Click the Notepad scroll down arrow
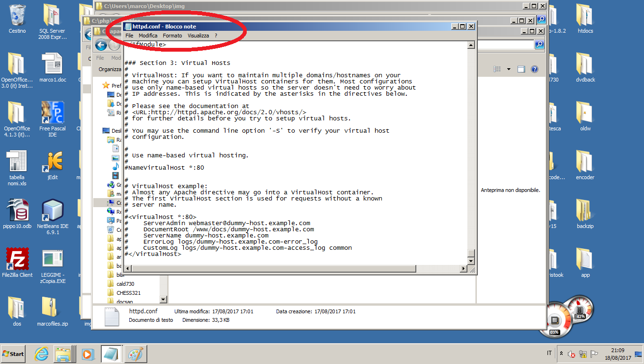This screenshot has height=364, width=644. click(471, 261)
